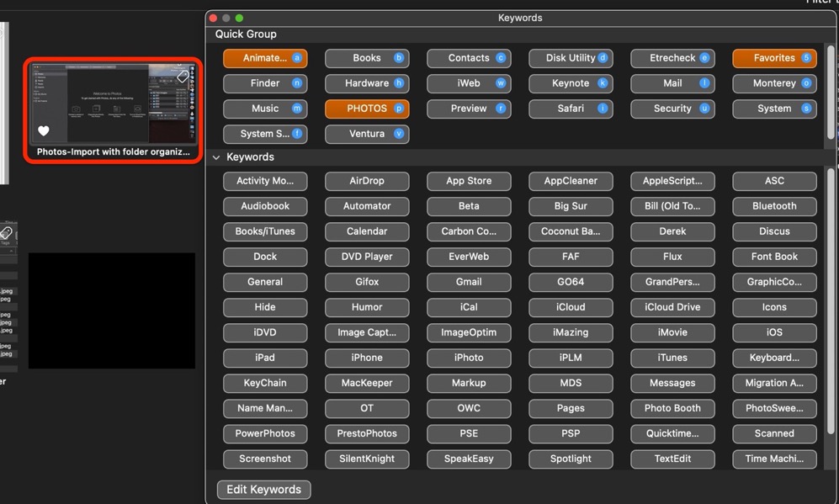839x504 pixels.
Task: Select the PowerPhotos keyword
Action: (x=265, y=433)
